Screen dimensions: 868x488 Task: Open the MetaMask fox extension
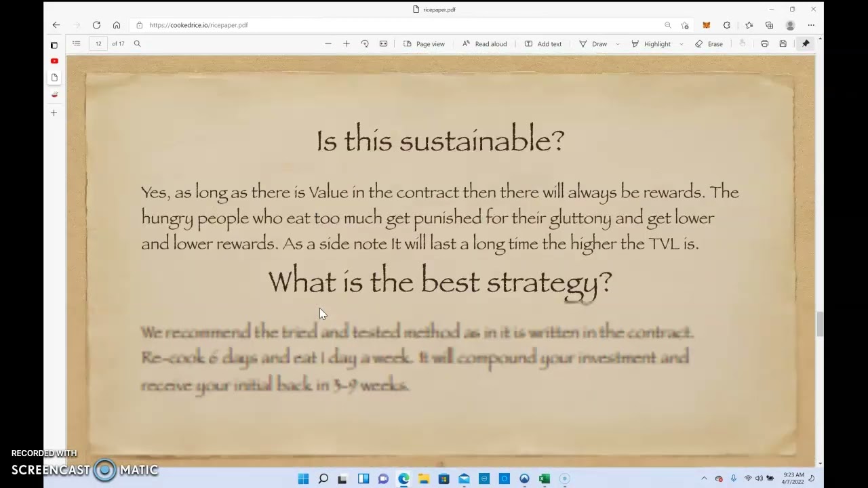(706, 25)
